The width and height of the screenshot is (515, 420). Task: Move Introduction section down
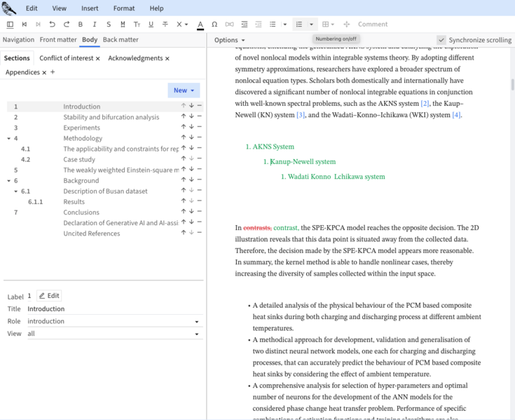pos(191,105)
